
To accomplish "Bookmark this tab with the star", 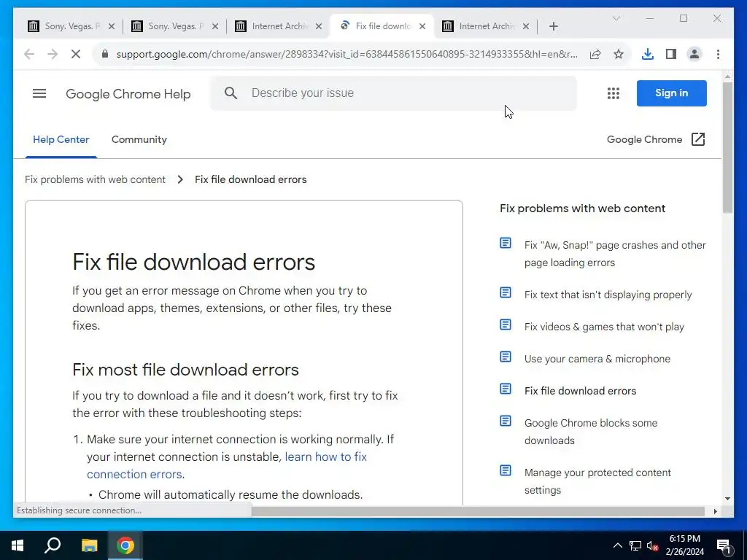I will pos(619,54).
